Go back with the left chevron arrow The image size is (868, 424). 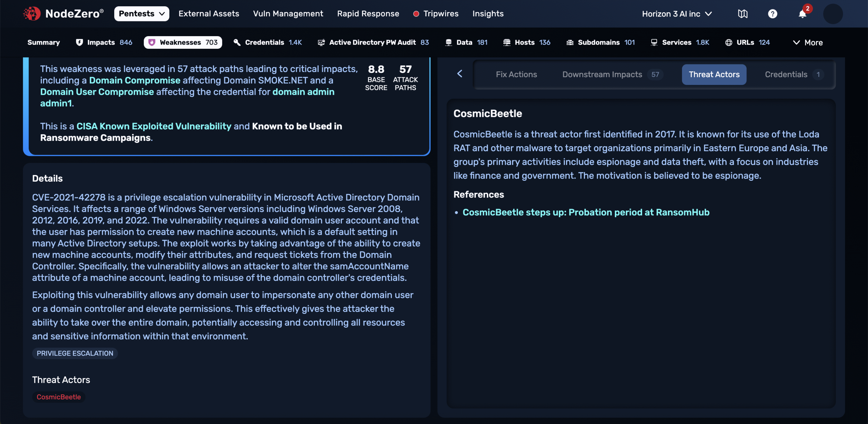[460, 74]
